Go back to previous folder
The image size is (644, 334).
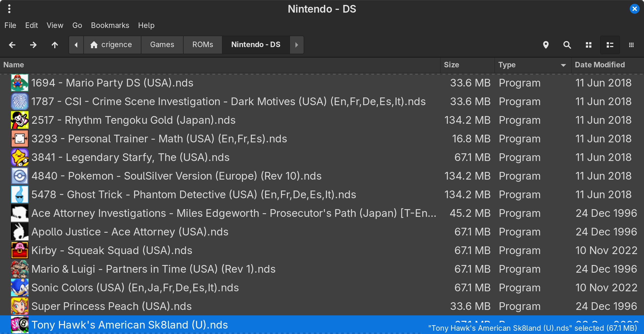(x=12, y=45)
